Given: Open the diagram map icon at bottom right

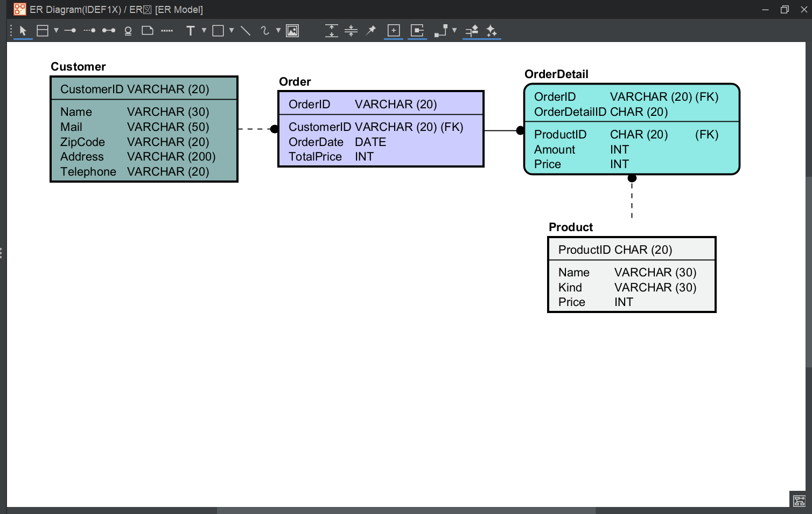Looking at the screenshot, I should (800, 501).
